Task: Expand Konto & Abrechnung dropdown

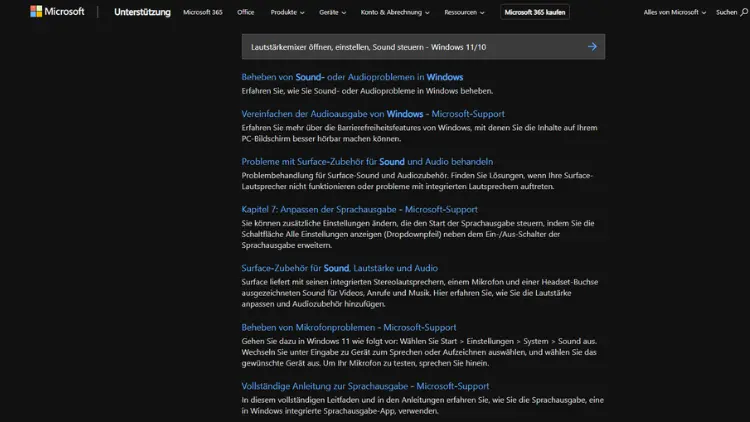Action: [395, 12]
